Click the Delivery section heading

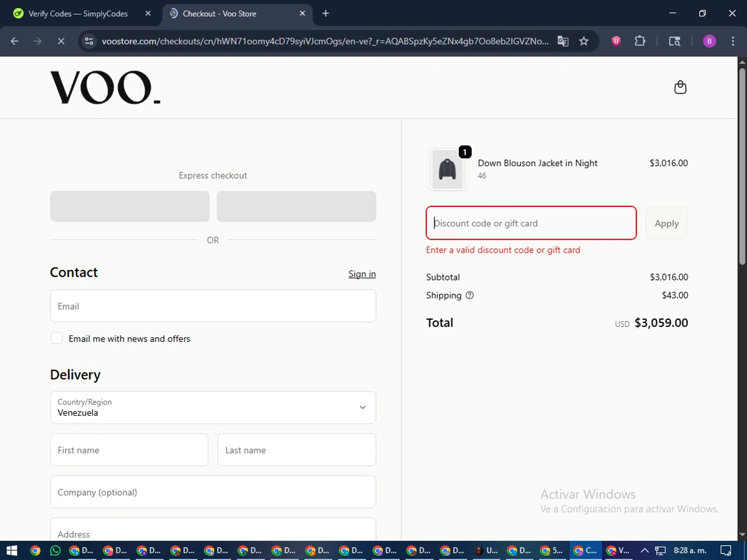pyautogui.click(x=75, y=375)
